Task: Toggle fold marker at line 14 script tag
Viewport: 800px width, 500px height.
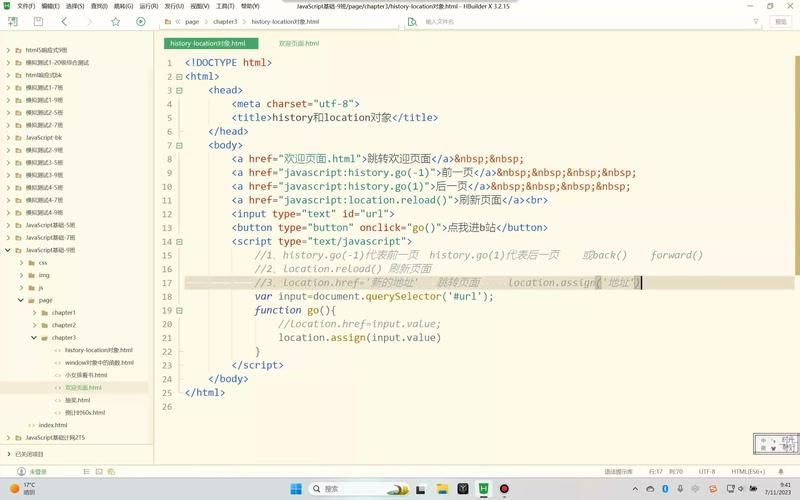Action: point(179,242)
